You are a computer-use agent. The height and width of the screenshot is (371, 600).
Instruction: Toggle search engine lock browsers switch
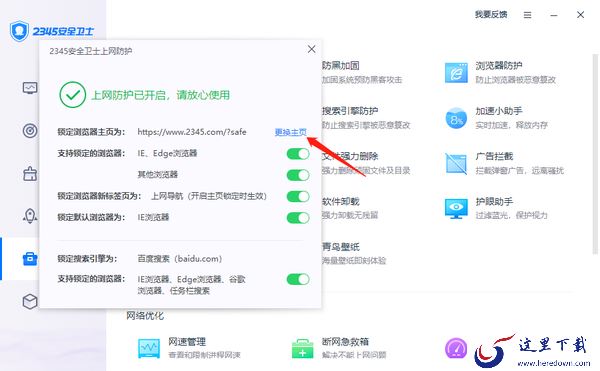click(x=298, y=279)
